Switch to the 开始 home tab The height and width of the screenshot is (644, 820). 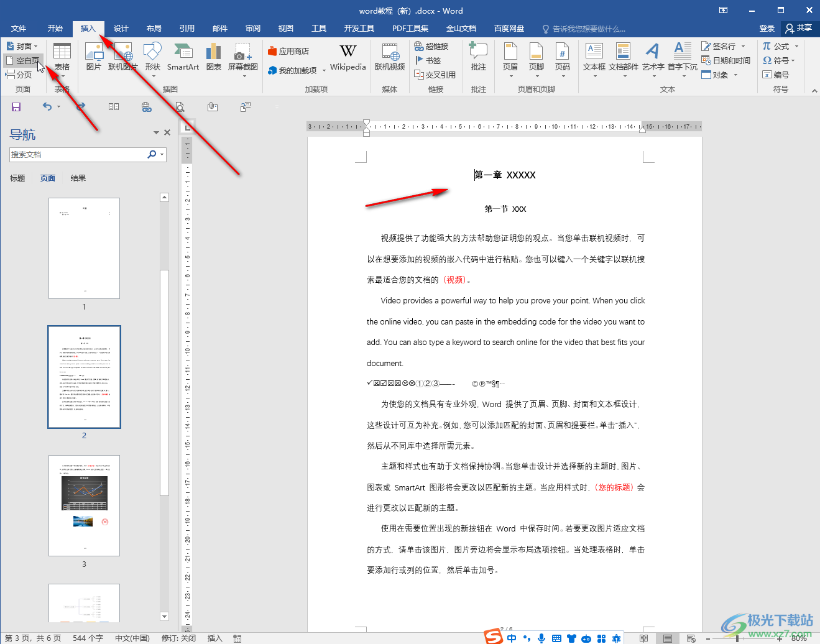(55, 29)
